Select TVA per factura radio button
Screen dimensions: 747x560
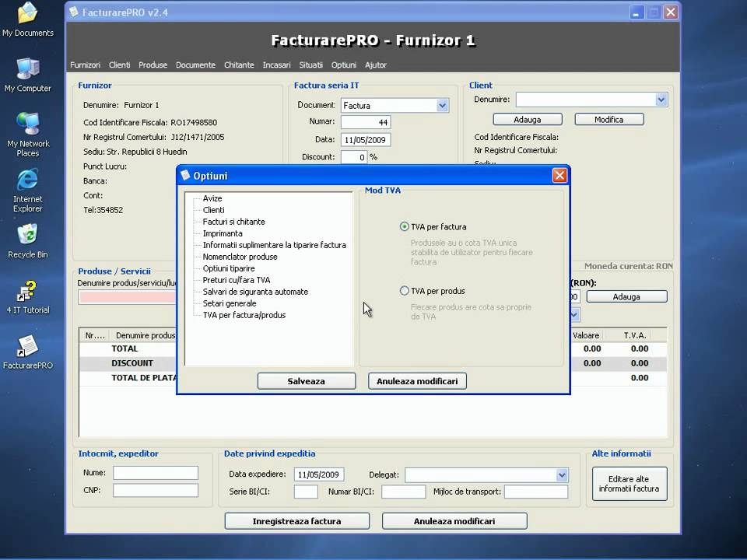pos(405,226)
